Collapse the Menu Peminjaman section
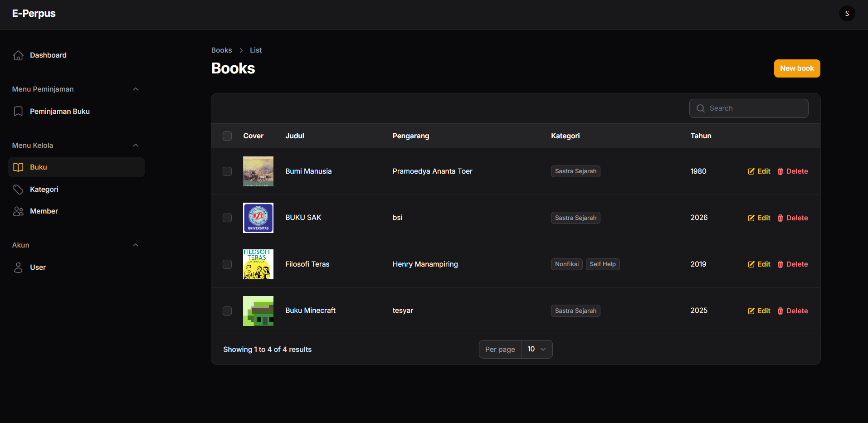The height and width of the screenshot is (423, 868). [x=135, y=89]
